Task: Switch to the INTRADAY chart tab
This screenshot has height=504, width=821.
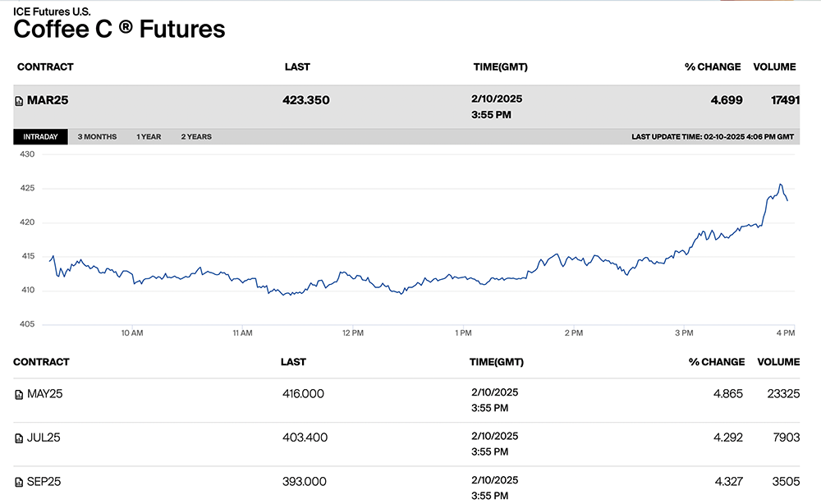Action: (40, 137)
